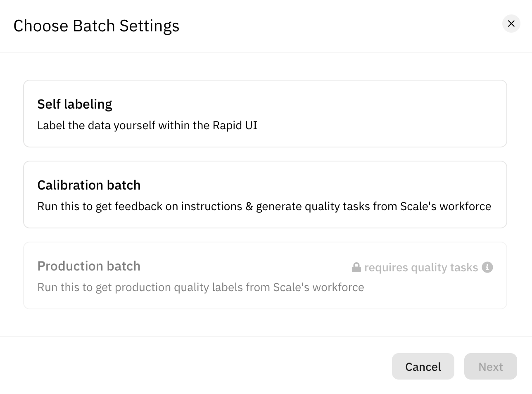
Task: Click "Scale's workforce" in the Calibration batch description
Action: click(x=446, y=206)
